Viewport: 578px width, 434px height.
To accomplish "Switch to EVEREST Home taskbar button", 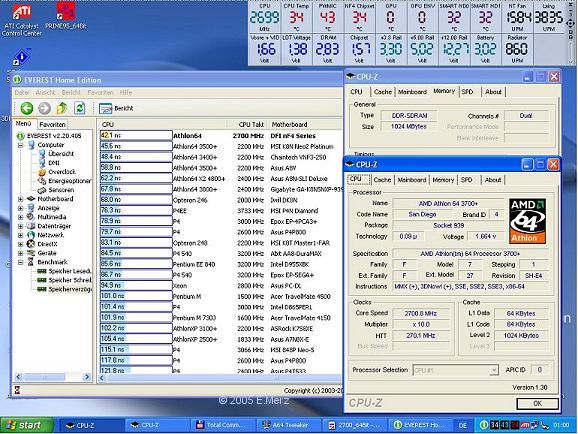I will (420, 425).
